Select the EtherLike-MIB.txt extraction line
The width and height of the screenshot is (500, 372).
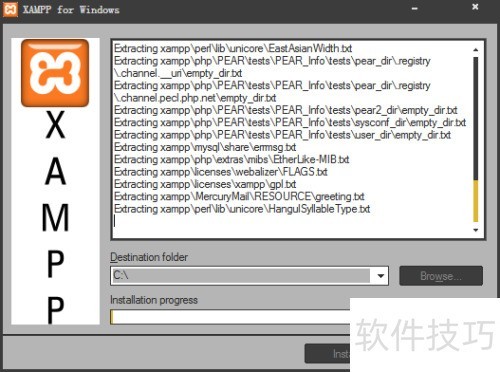232,160
